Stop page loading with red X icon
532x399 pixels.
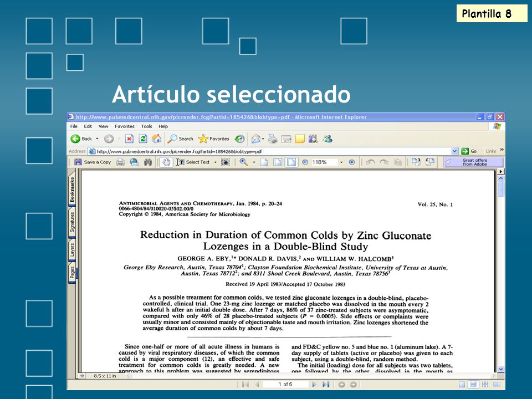click(129, 139)
